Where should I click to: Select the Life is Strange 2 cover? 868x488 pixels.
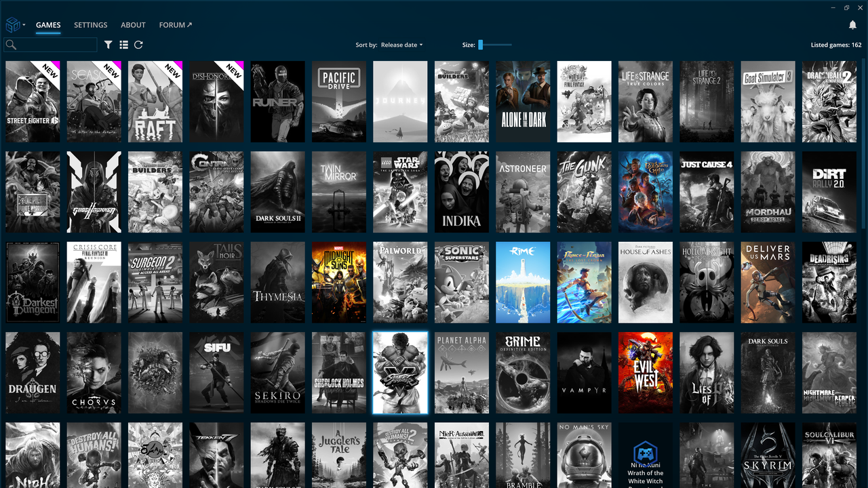coord(707,102)
